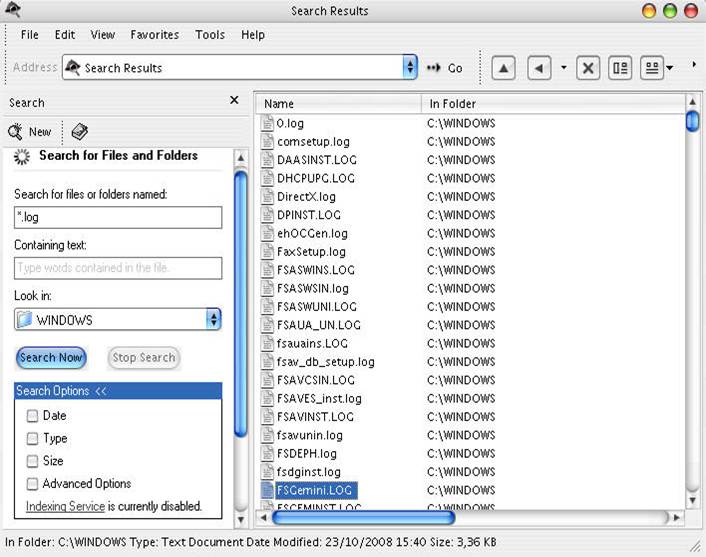706x557 pixels.
Task: Click the Back arrow toolbar icon
Action: point(540,68)
